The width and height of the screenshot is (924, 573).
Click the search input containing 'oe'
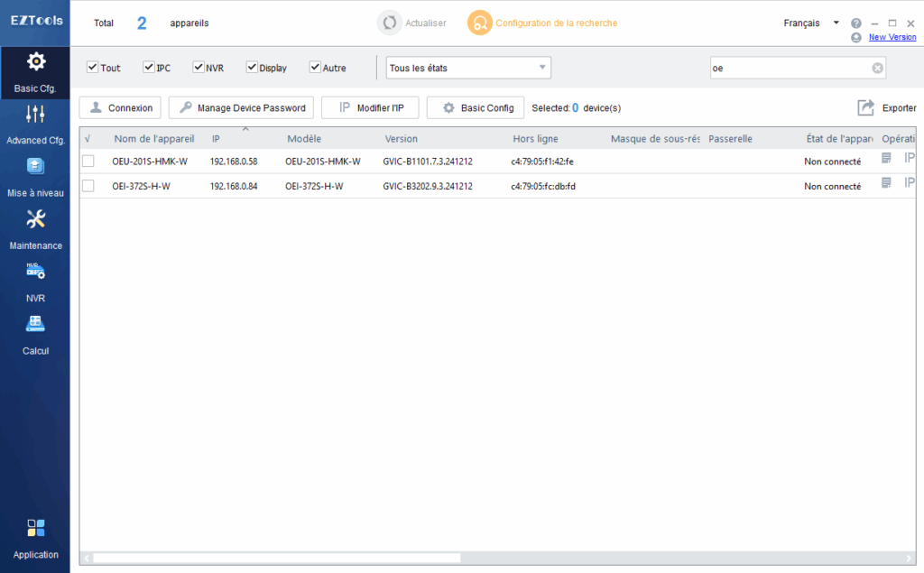[790, 68]
